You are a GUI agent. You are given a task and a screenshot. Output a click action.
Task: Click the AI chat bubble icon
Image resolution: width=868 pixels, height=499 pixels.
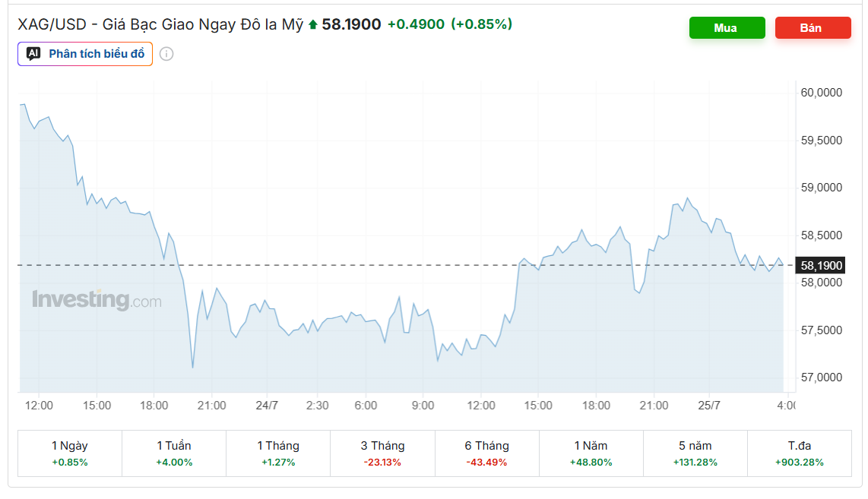point(33,54)
